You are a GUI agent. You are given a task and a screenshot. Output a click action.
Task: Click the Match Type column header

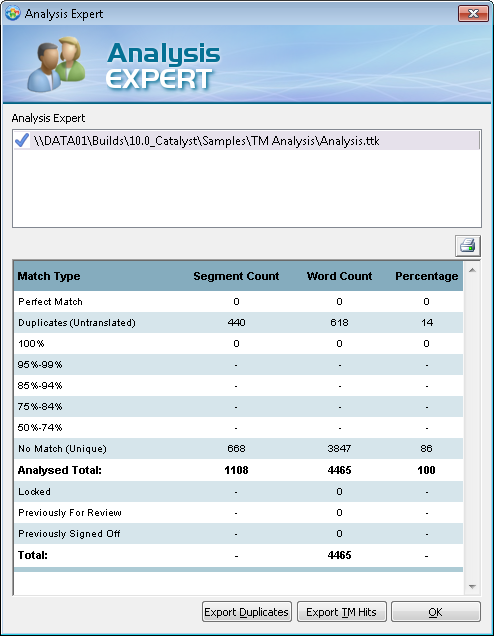pyautogui.click(x=49, y=276)
